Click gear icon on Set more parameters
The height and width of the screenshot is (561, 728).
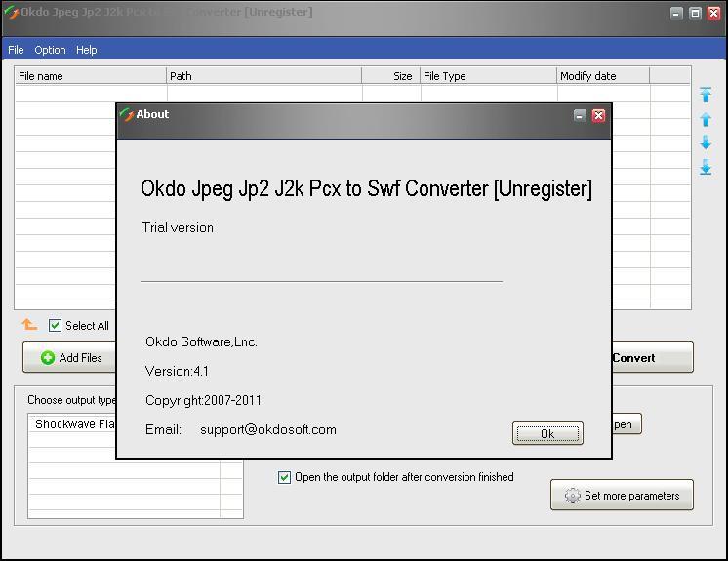click(x=573, y=495)
